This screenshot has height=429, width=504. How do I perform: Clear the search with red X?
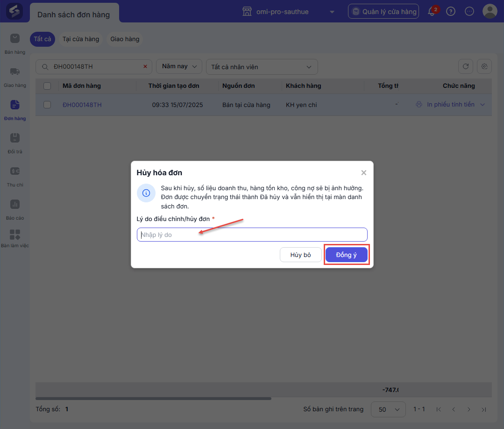click(145, 66)
